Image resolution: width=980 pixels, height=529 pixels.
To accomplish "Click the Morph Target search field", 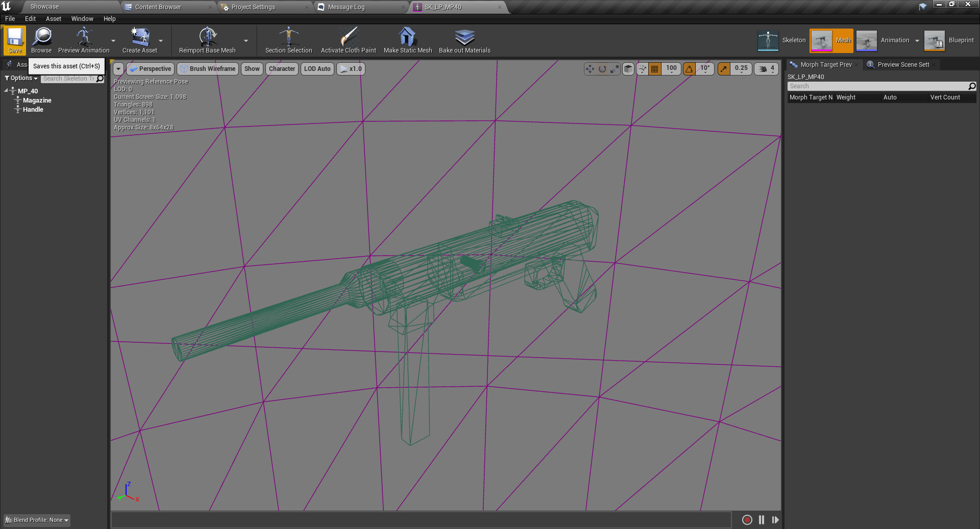I will [x=878, y=86].
